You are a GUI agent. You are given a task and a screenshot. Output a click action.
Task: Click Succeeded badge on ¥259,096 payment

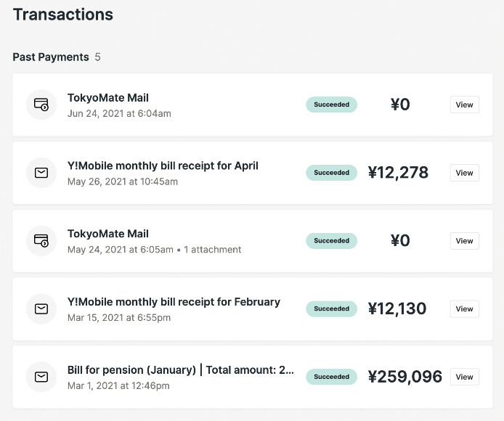tap(331, 377)
